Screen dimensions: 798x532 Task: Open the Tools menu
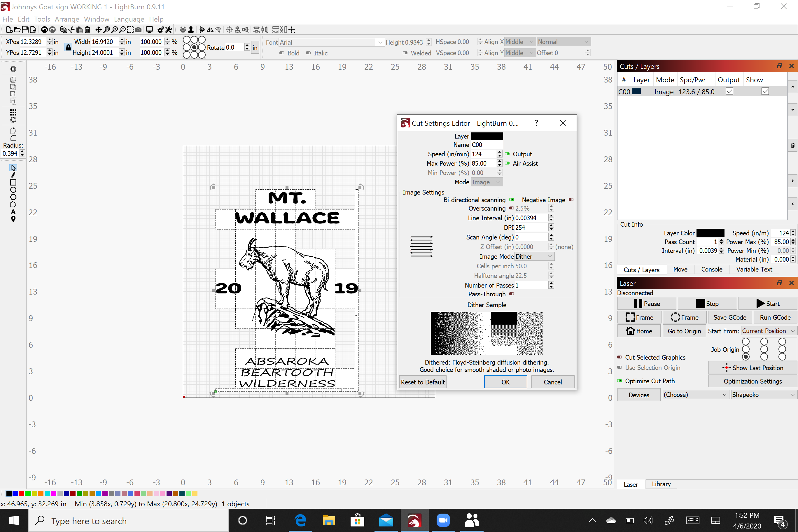[x=42, y=19]
